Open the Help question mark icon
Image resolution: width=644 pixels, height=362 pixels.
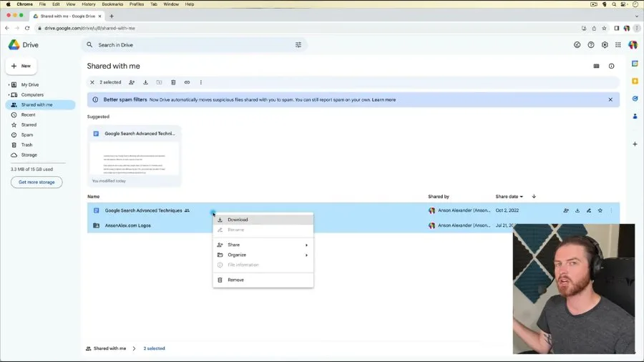pos(590,45)
